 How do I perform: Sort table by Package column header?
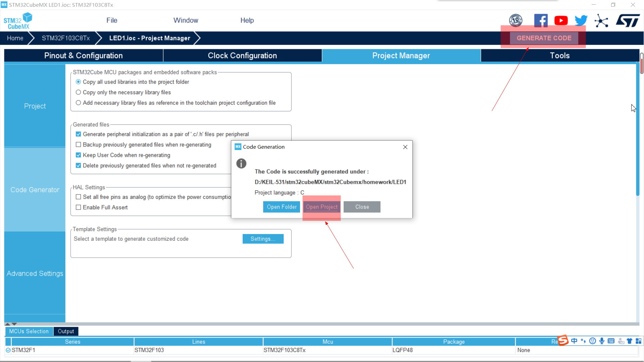coord(454,342)
